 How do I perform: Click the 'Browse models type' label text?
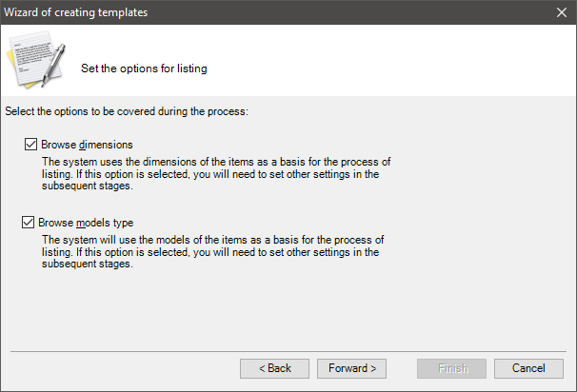(86, 223)
